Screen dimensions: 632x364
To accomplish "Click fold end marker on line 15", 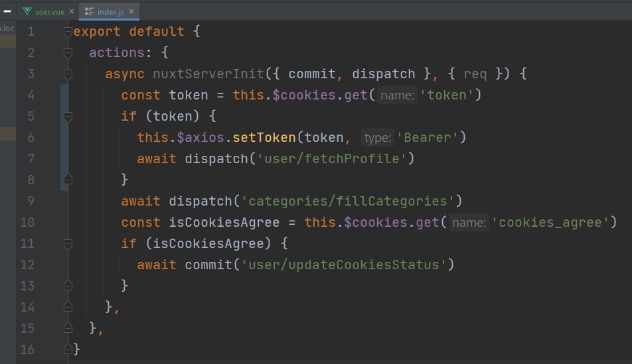I will (68, 328).
